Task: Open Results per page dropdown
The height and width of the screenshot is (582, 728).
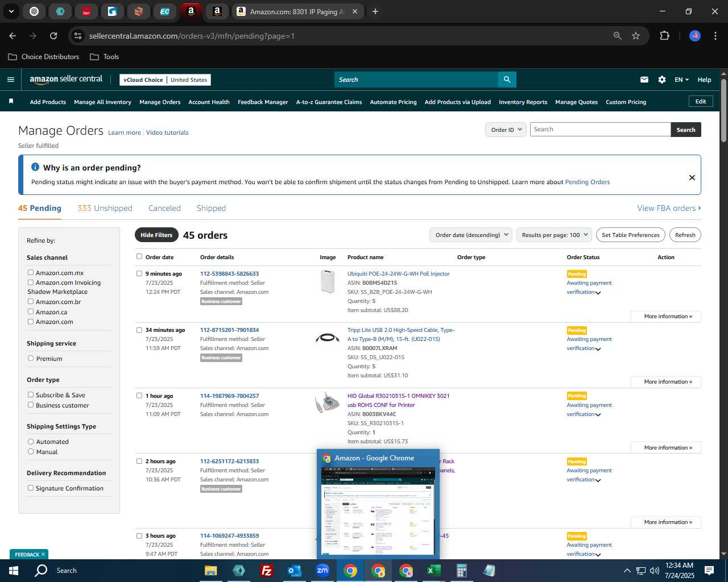Action: pos(555,235)
